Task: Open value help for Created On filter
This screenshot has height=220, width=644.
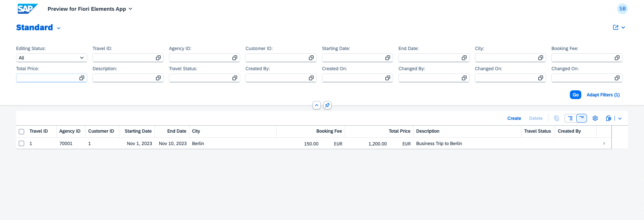Action: (x=388, y=78)
